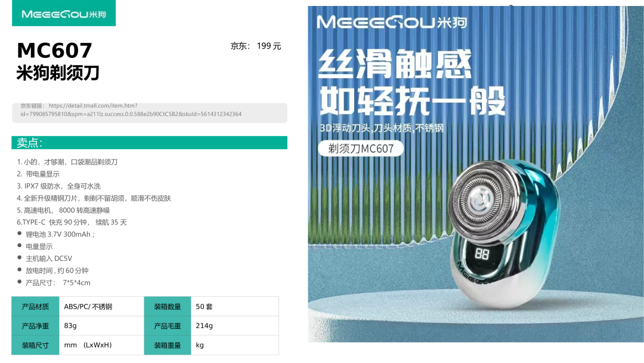The height and width of the screenshot is (363, 644).
Task: Click the 丝滑触感 headline text
Action: coord(395,64)
